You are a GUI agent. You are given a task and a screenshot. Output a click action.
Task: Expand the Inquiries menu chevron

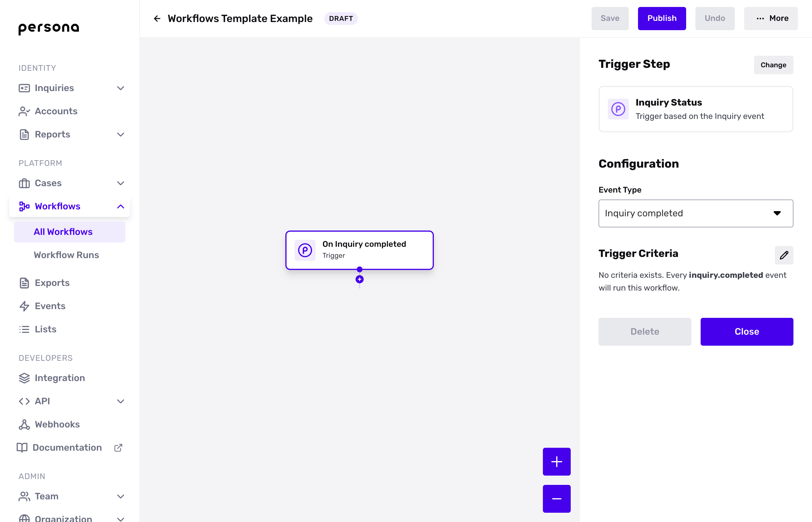coord(120,88)
